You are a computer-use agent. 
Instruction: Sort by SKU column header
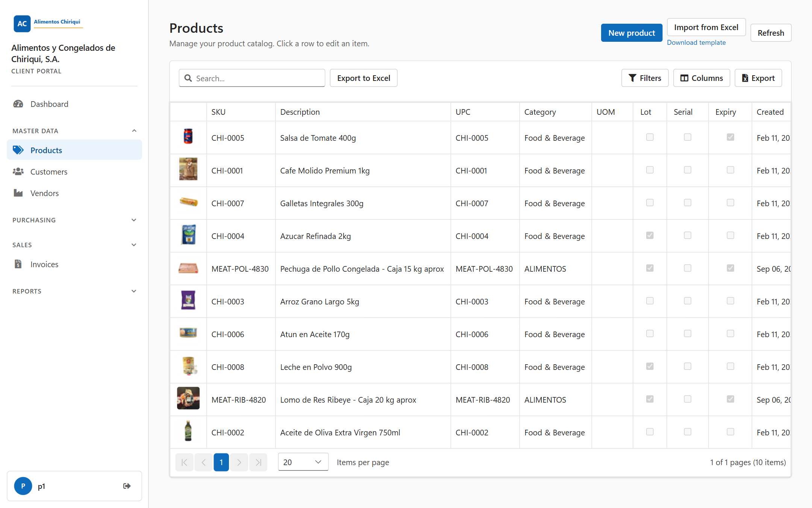[241, 112]
